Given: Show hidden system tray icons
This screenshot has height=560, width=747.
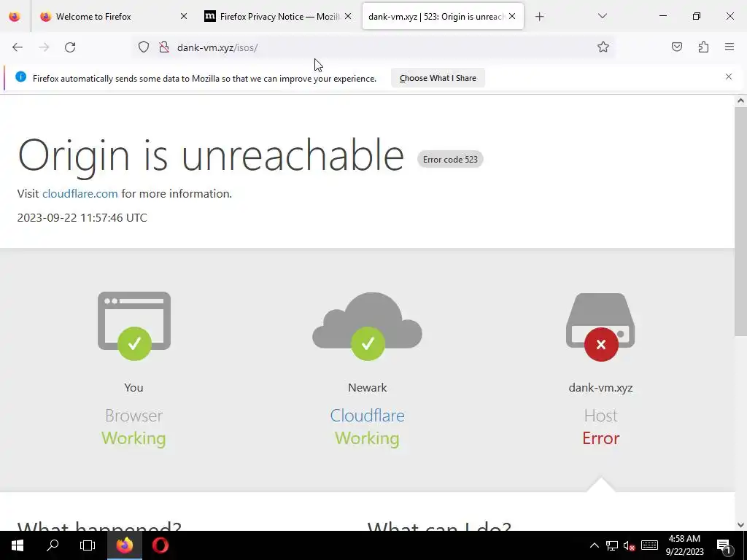Looking at the screenshot, I should coord(594,545).
